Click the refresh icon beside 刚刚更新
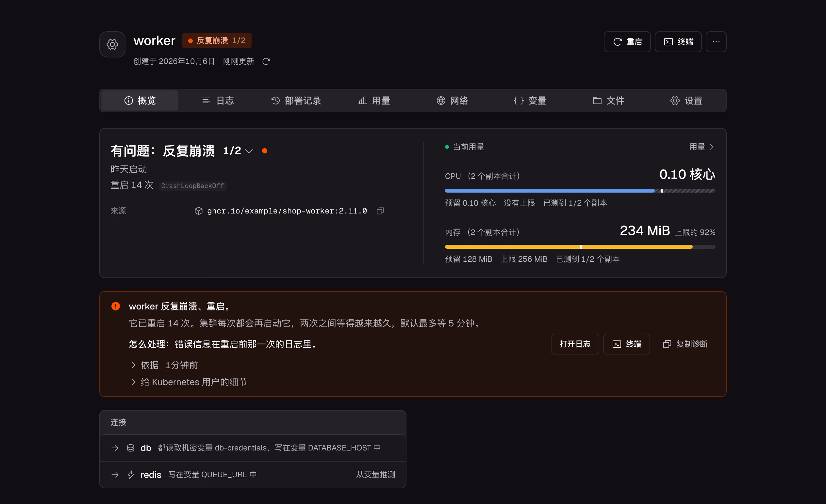Image resolution: width=826 pixels, height=504 pixels. [x=266, y=62]
